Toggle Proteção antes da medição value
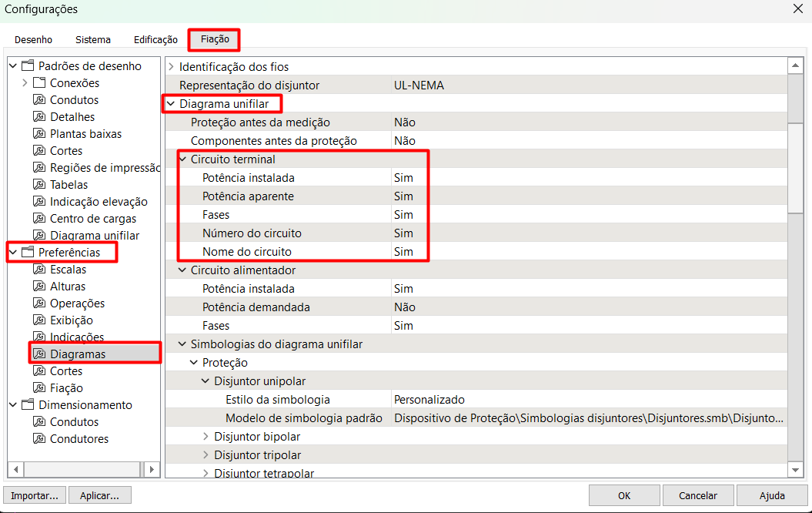 [404, 122]
